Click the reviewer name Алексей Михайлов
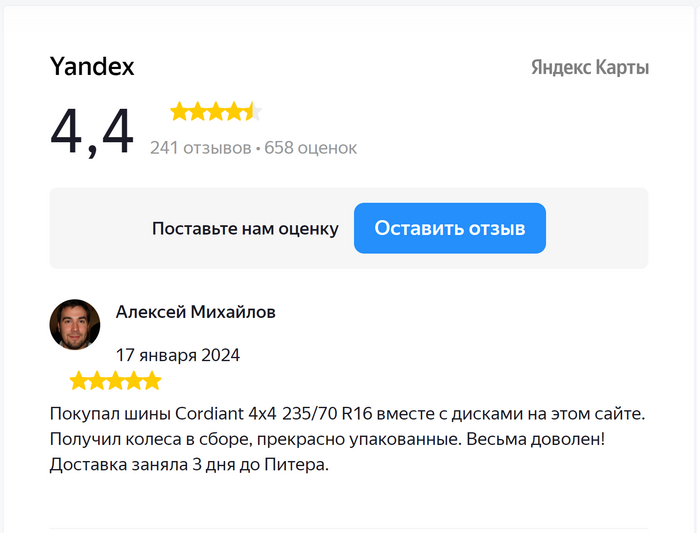 [x=196, y=312]
